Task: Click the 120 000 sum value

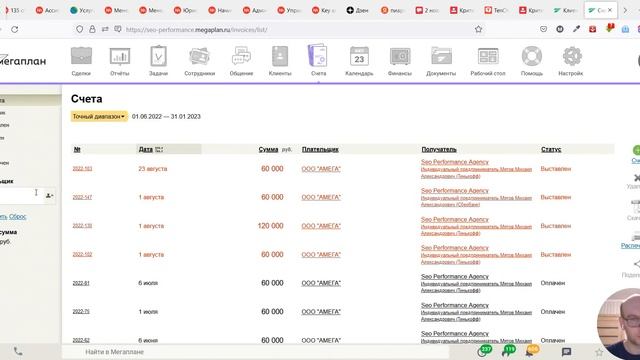Action: coord(270,226)
